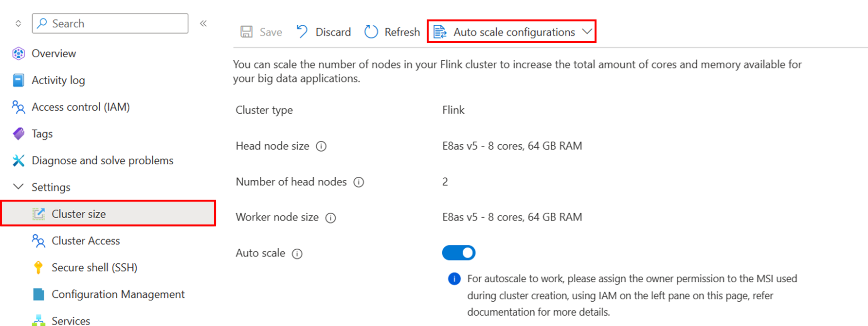
Task: Click info icon next to Worker node size
Action: [x=331, y=218]
